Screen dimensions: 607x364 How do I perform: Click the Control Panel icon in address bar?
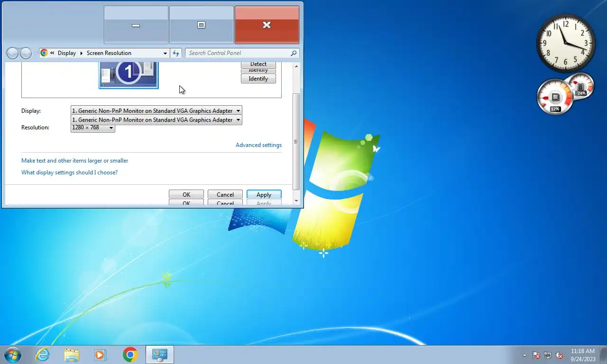pos(44,53)
